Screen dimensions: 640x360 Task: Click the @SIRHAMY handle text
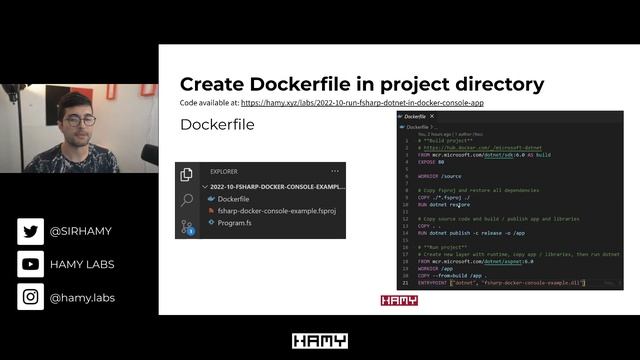coord(80,231)
